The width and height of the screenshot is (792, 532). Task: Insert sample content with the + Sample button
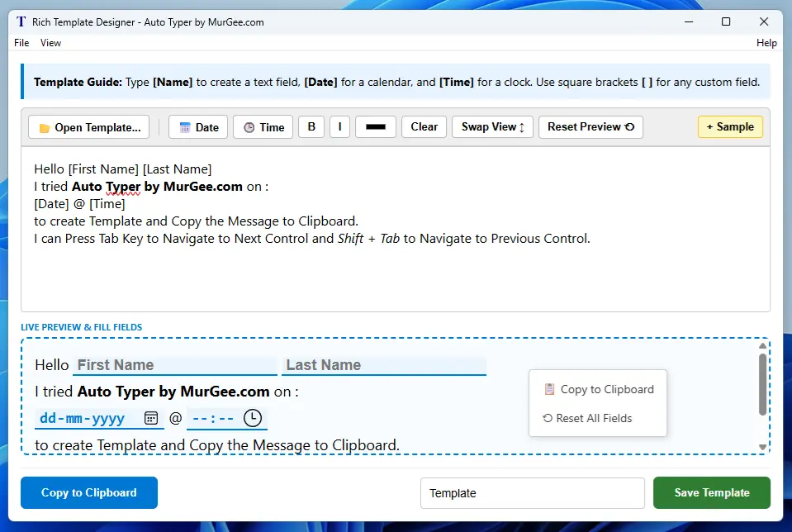(729, 126)
